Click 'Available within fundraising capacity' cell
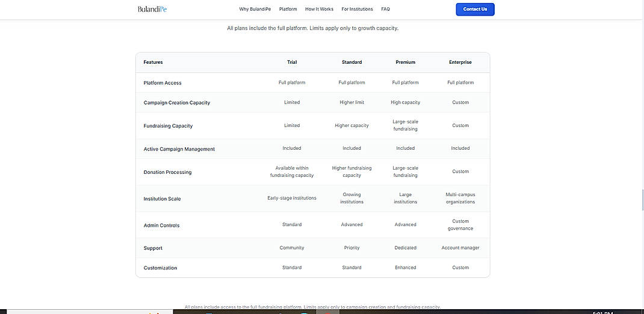 click(x=292, y=171)
